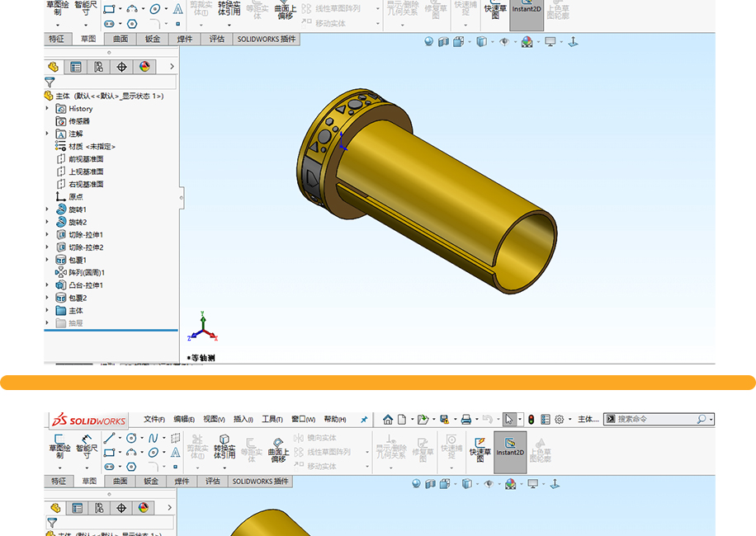
Task: Switch to 曲面 tab in upper window
Action: (x=120, y=39)
